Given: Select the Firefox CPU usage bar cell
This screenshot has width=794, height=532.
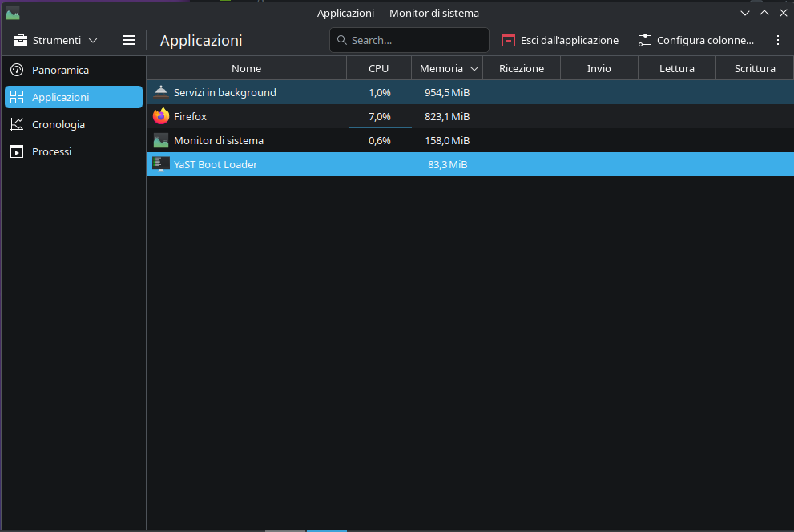Looking at the screenshot, I should (379, 117).
